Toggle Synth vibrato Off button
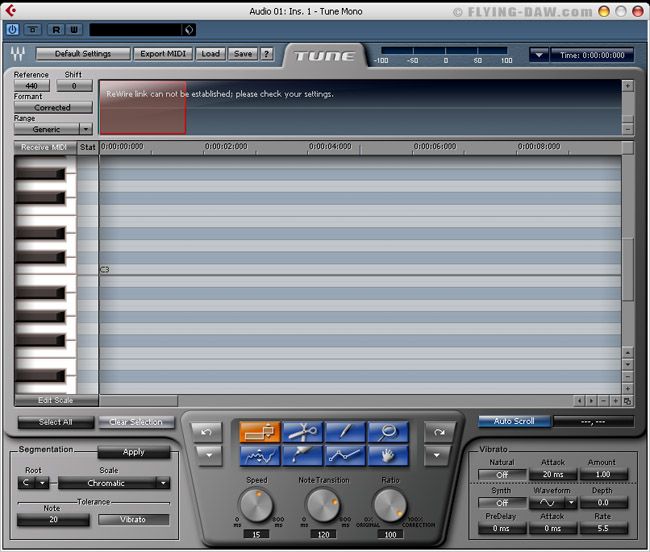 502,503
